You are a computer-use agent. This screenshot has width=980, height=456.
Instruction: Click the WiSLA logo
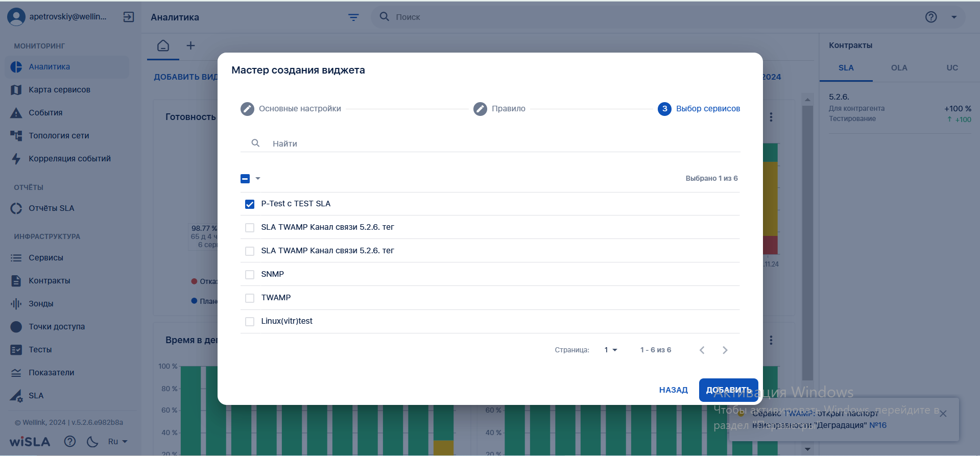click(30, 442)
